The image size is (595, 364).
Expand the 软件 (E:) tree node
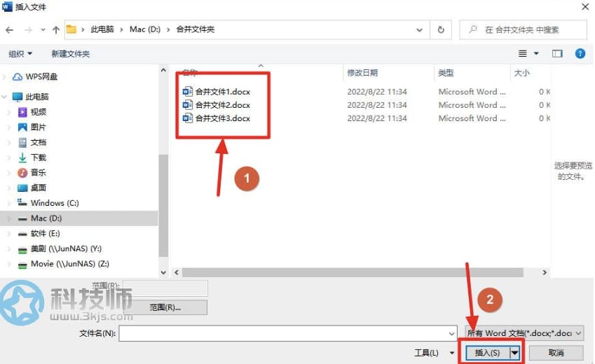[x=10, y=233]
